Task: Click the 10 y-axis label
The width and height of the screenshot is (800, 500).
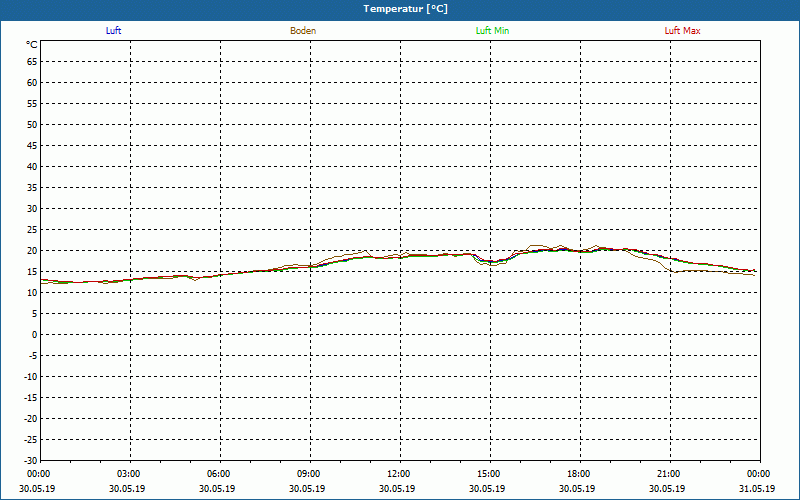Action: 32,293
